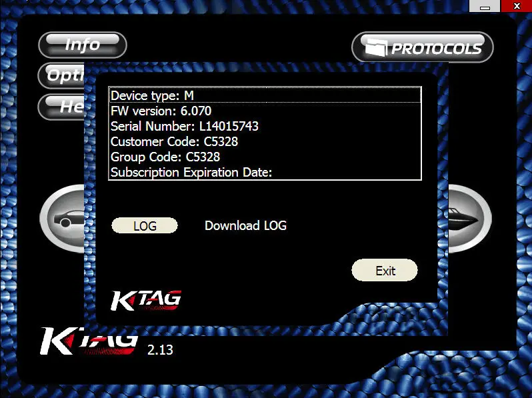Click the Download LOG label
This screenshot has height=398, width=532.
click(x=245, y=225)
